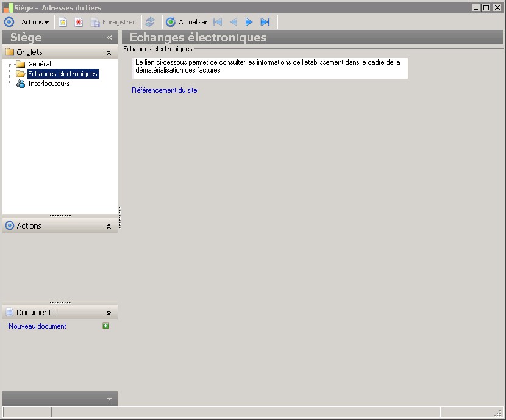Open the Actions dropdown in the toolbar
Screen dimensions: 506x420
[x=35, y=22]
